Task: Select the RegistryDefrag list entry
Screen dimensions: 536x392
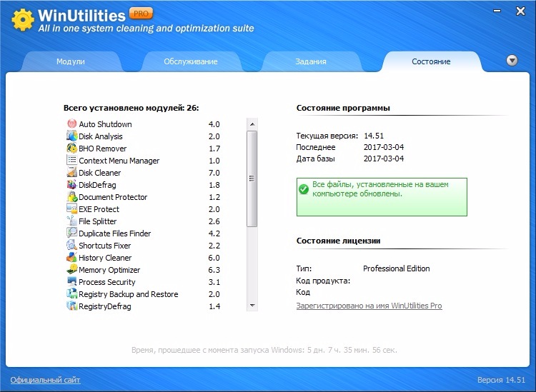Action: coord(143,306)
